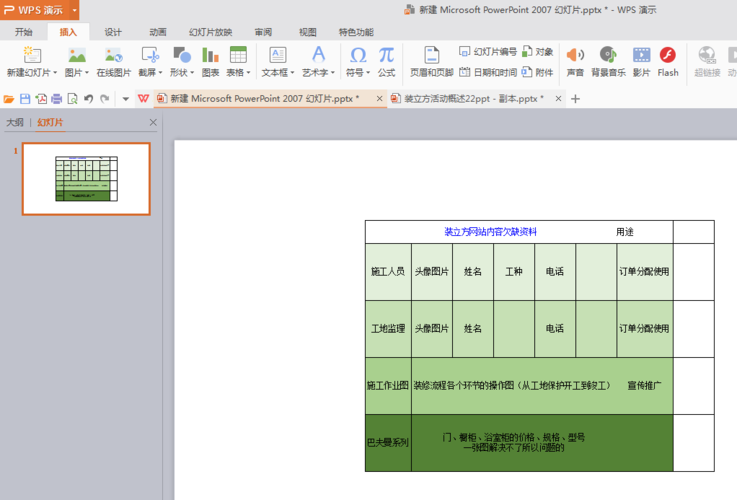
Task: Expand the 形状 dropdown arrow
Action: pyautogui.click(x=192, y=73)
